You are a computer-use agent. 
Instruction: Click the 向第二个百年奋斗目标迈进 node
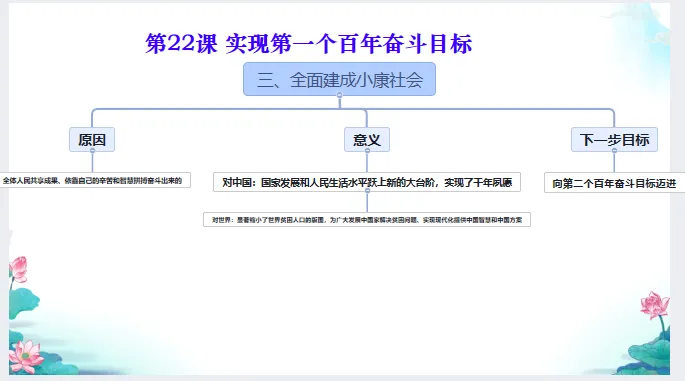coord(614,183)
